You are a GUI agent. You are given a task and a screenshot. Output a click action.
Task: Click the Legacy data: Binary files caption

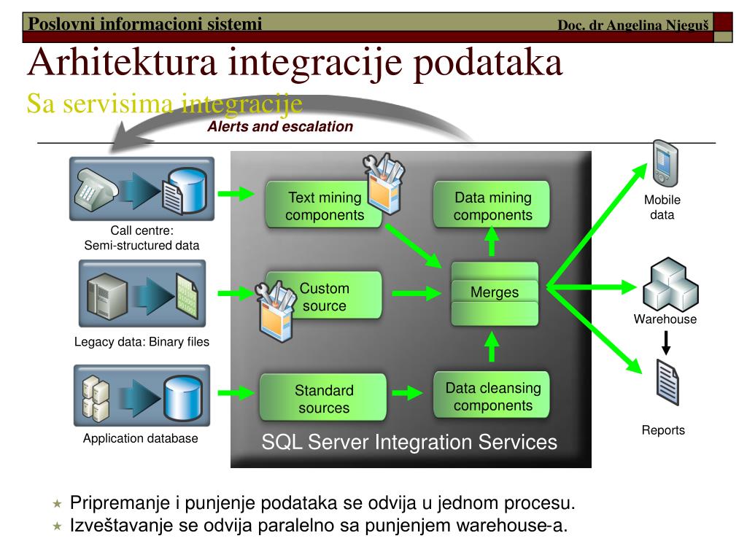tap(142, 342)
